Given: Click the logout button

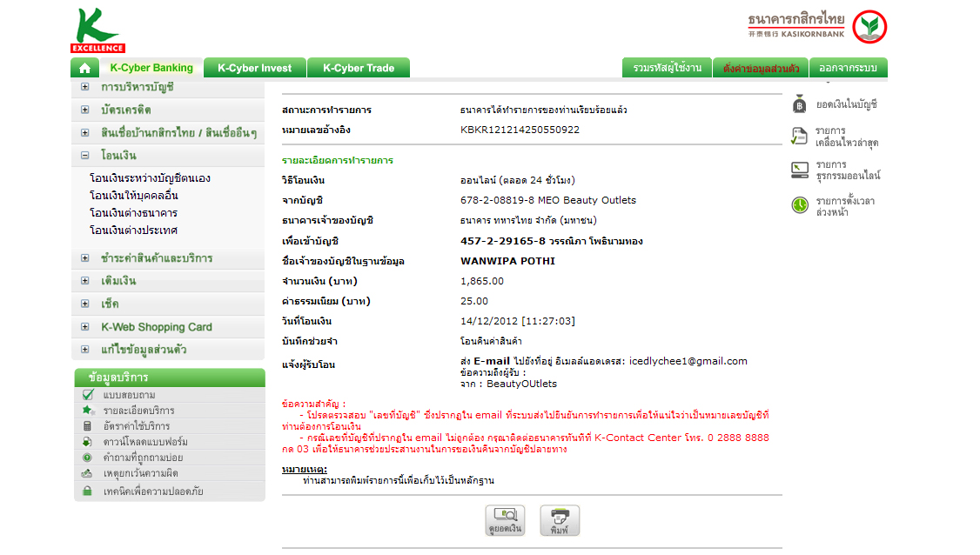Looking at the screenshot, I should tap(848, 68).
